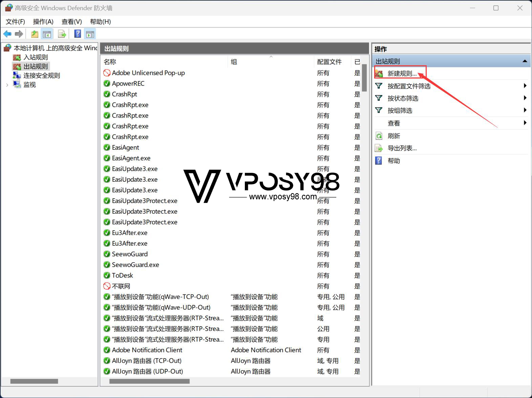Select 入站规则 in the left tree

(36, 57)
